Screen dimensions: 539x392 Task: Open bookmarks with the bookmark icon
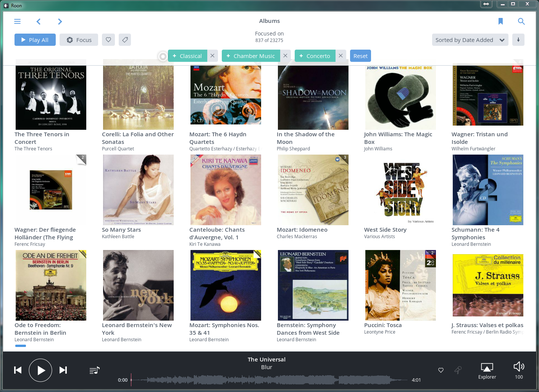pos(500,21)
